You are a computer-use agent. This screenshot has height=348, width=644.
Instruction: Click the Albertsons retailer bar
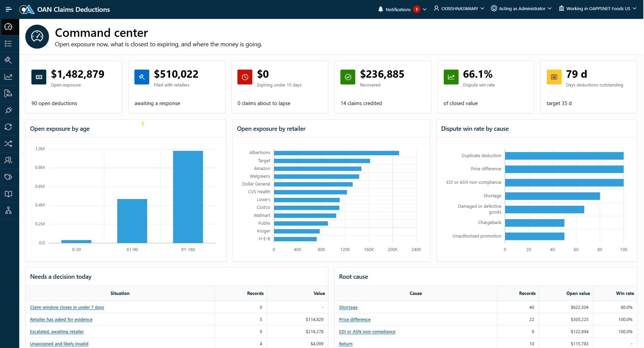336,153
